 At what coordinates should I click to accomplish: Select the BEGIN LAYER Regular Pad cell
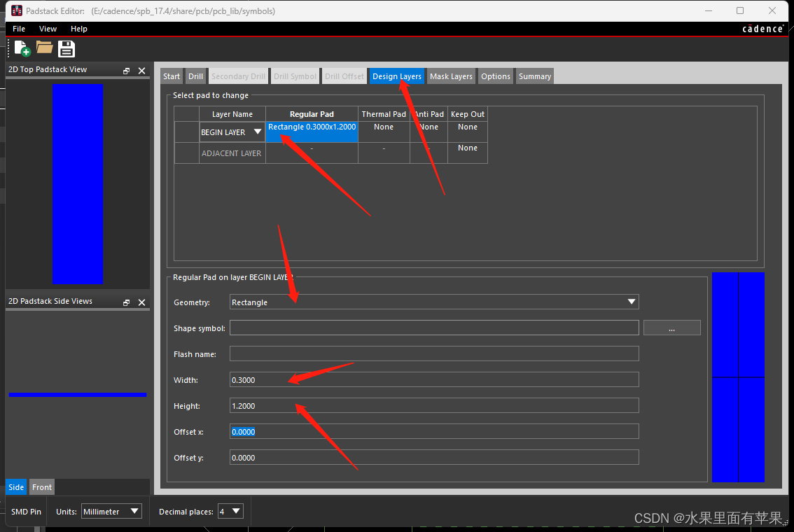[x=312, y=132]
